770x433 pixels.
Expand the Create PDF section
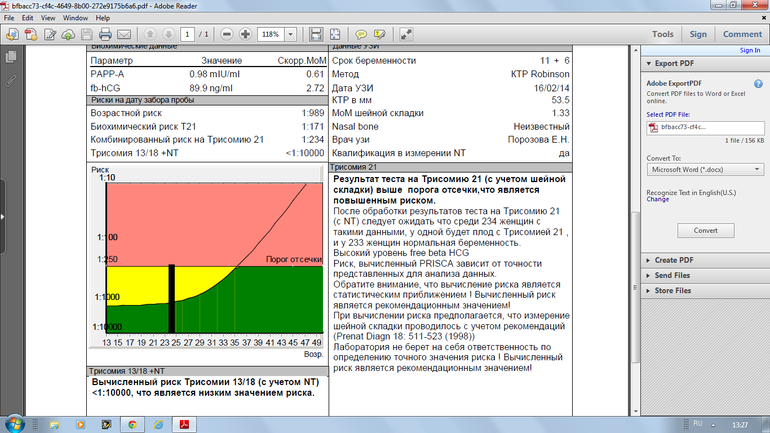tap(649, 260)
